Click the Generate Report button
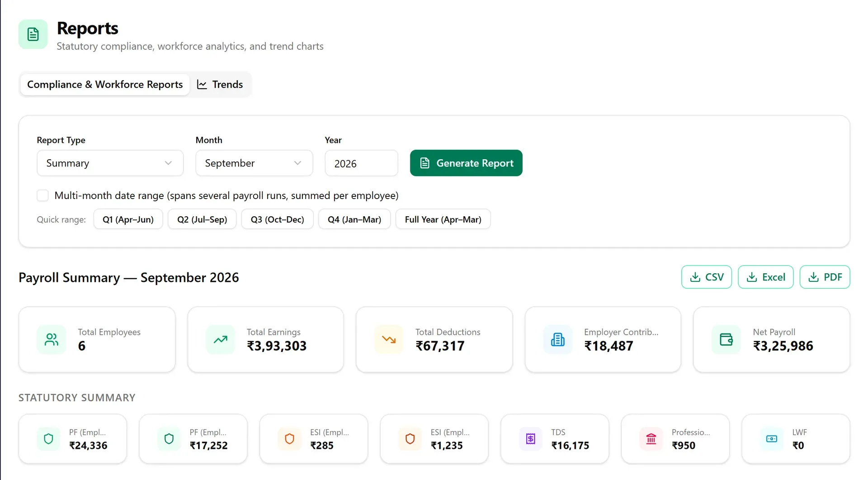Screen dimensions: 868x480 coord(466,163)
